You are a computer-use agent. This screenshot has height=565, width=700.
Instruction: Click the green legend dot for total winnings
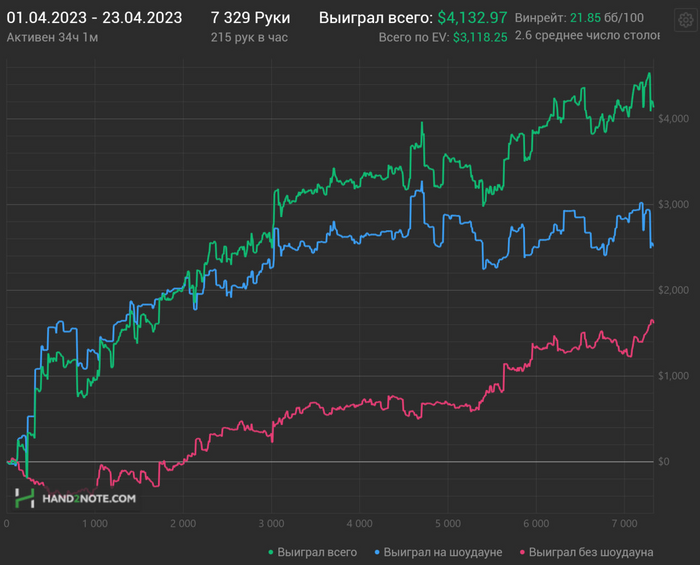click(271, 553)
